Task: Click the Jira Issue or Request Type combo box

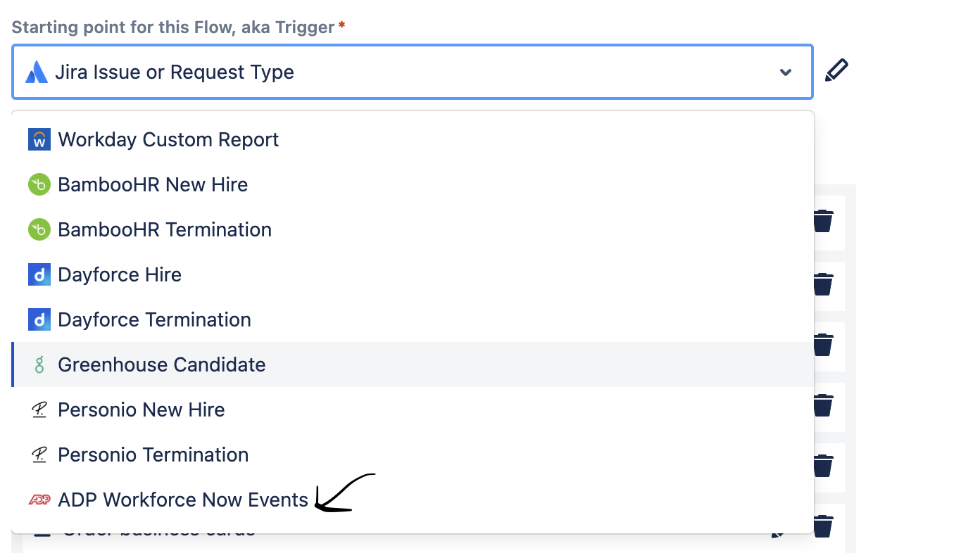Action: pyautogui.click(x=413, y=72)
